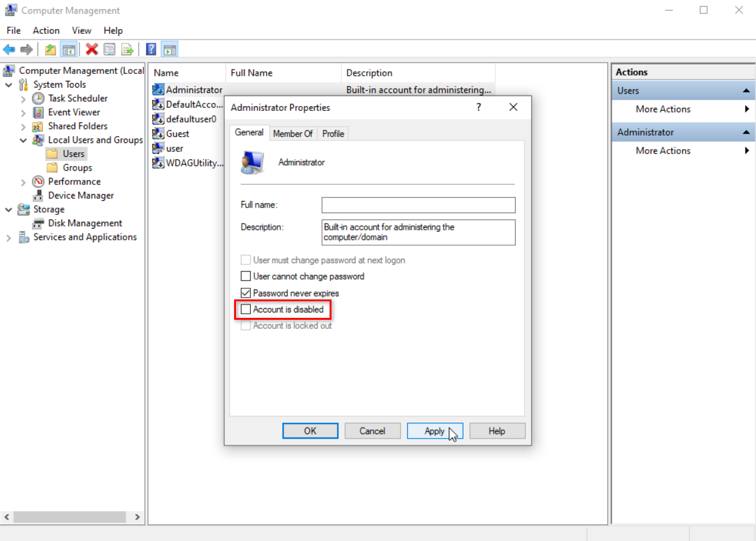Viewport: 756px width, 541px height.
Task: Check 'User cannot change password' box
Action: tap(246, 277)
